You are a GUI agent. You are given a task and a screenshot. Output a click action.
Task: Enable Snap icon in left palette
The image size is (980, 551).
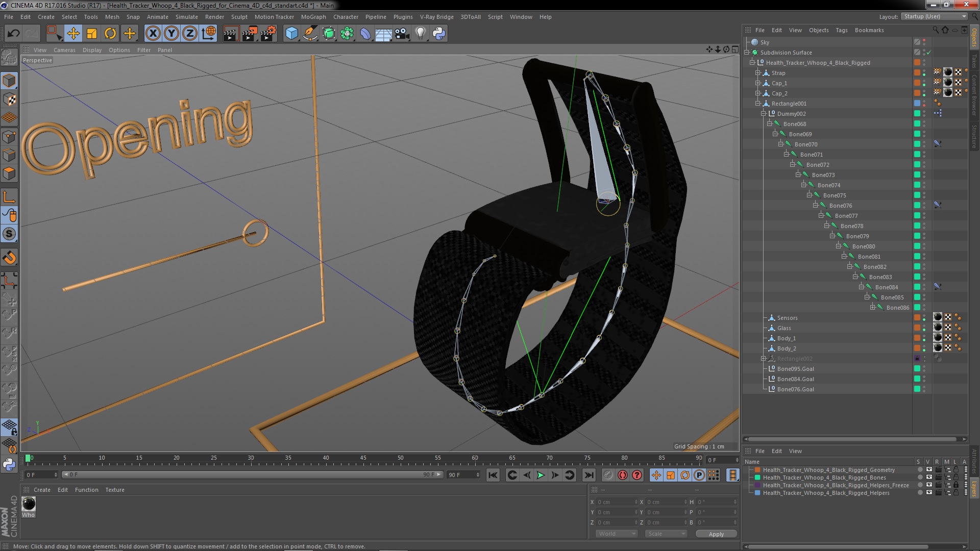click(x=9, y=258)
